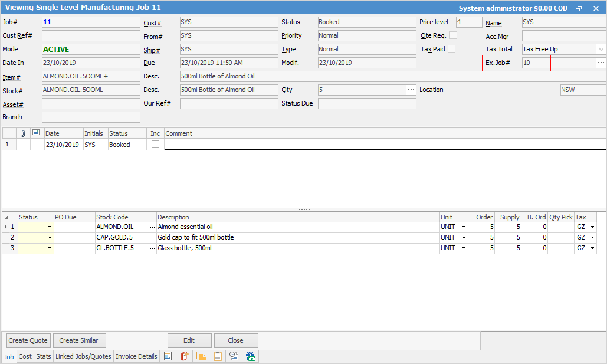The height and width of the screenshot is (364, 607).
Task: Open the clipboard details icon
Action: [217, 356]
